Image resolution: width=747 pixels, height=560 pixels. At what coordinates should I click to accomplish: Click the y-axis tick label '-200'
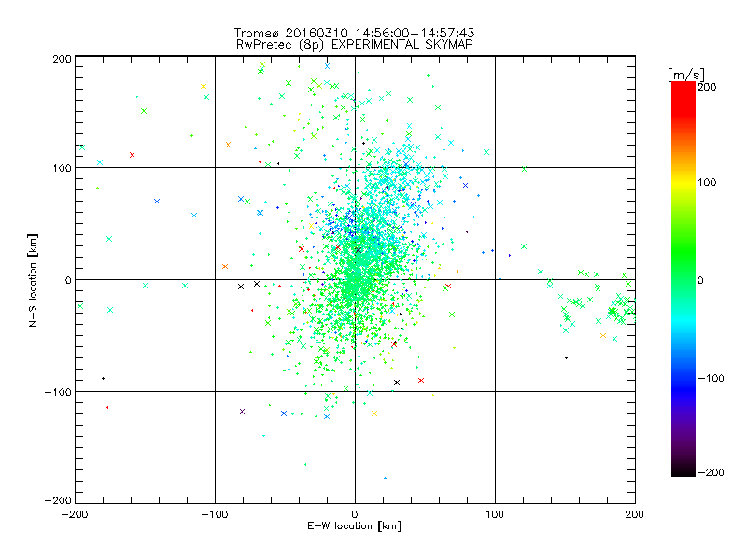coord(58,500)
